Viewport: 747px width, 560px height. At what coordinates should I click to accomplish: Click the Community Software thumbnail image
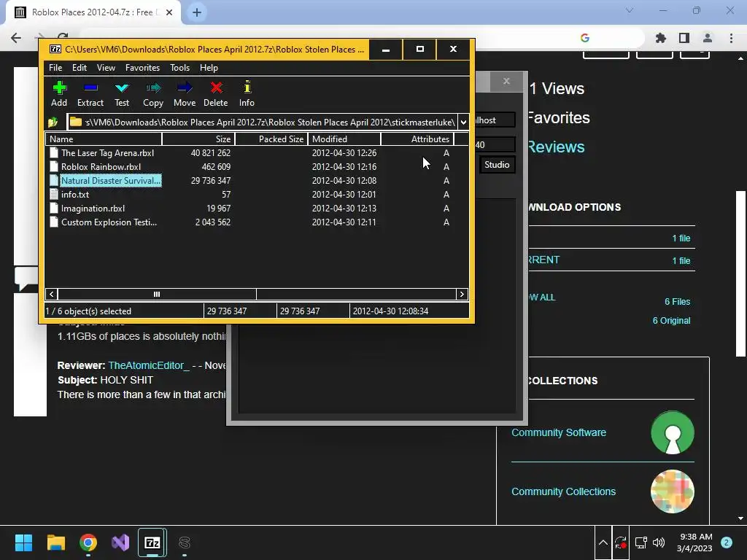(672, 432)
